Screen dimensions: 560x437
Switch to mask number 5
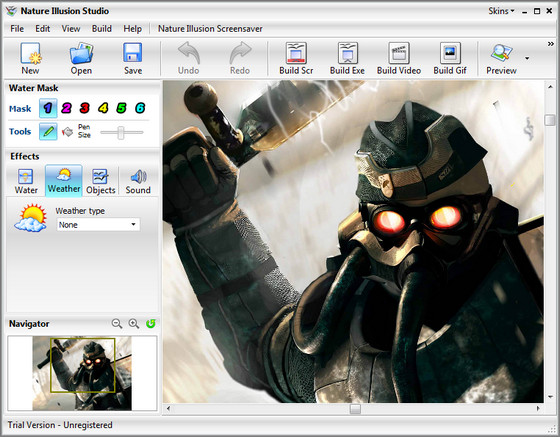(121, 108)
